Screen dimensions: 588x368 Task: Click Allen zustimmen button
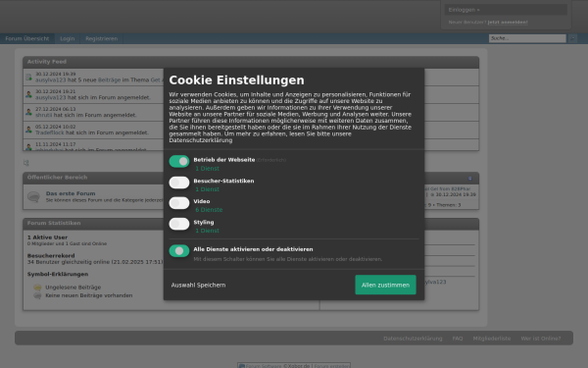click(385, 285)
